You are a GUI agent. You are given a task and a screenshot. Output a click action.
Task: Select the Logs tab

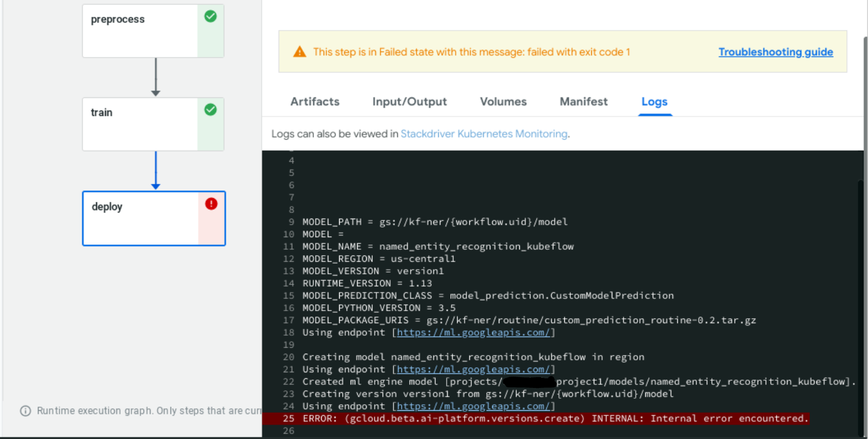654,101
